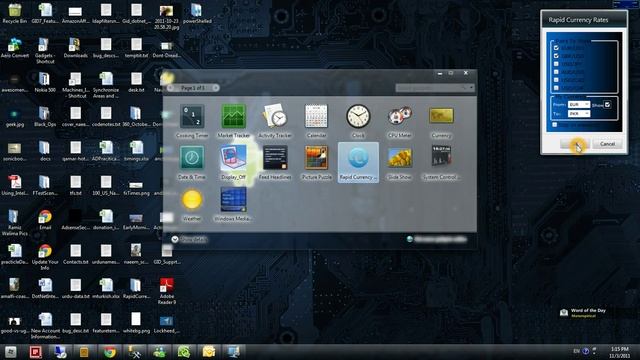Open the mail envelope app on taskbar
640x360 pixels.
pyautogui.click(x=209, y=351)
